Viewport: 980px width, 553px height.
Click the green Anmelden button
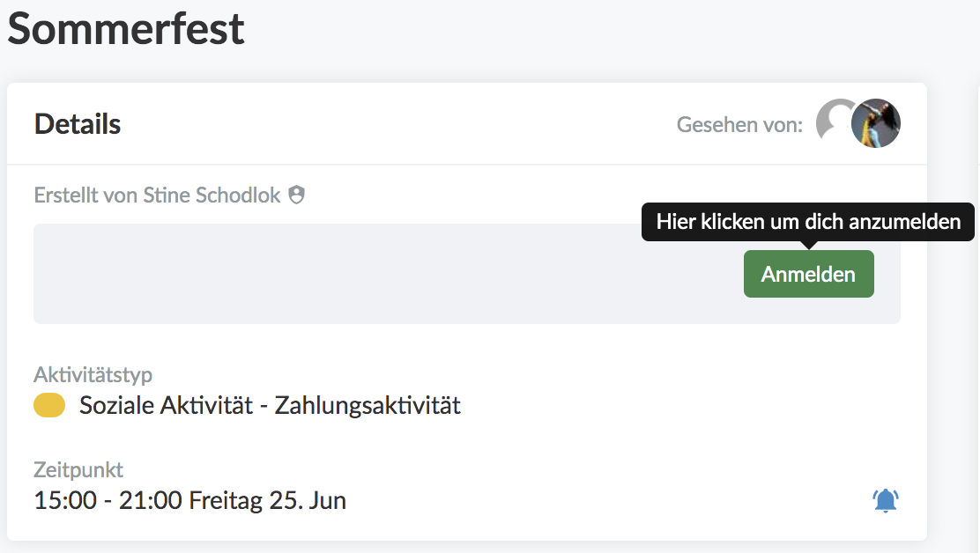coord(808,274)
